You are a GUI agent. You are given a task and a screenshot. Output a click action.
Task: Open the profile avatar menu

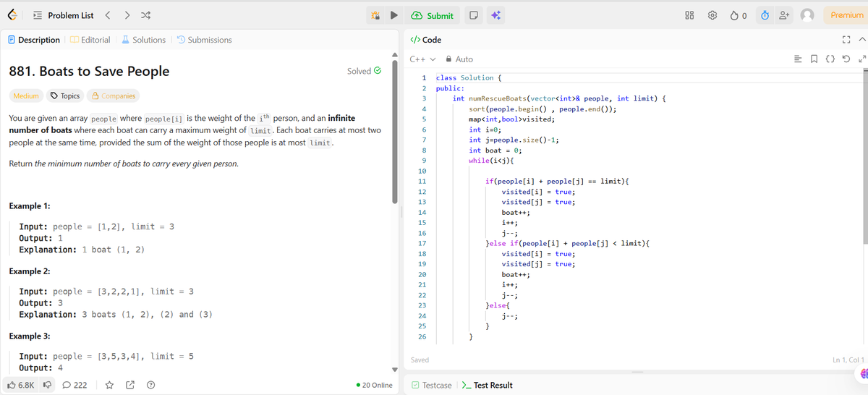point(807,15)
